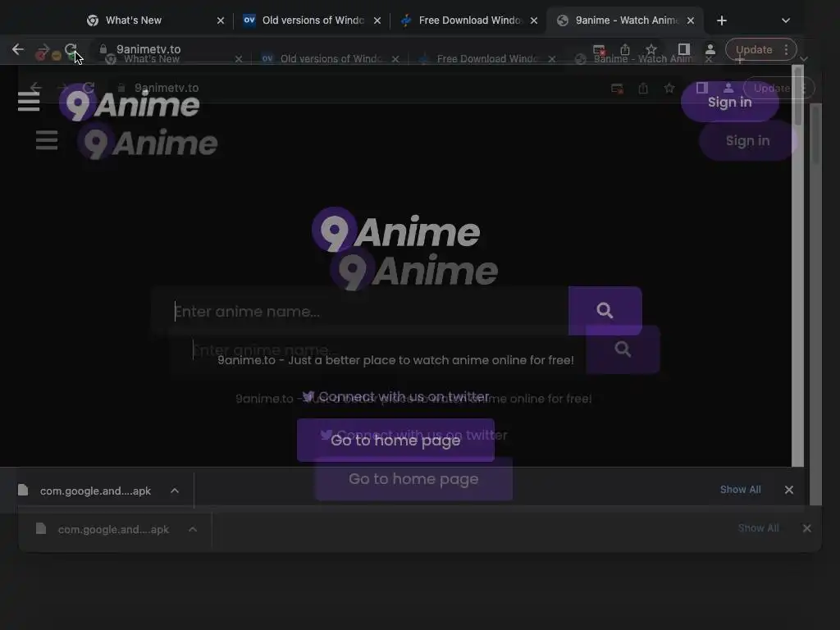This screenshot has height=630, width=840.
Task: Close the Old versions of Windows tab
Action: coord(377,21)
